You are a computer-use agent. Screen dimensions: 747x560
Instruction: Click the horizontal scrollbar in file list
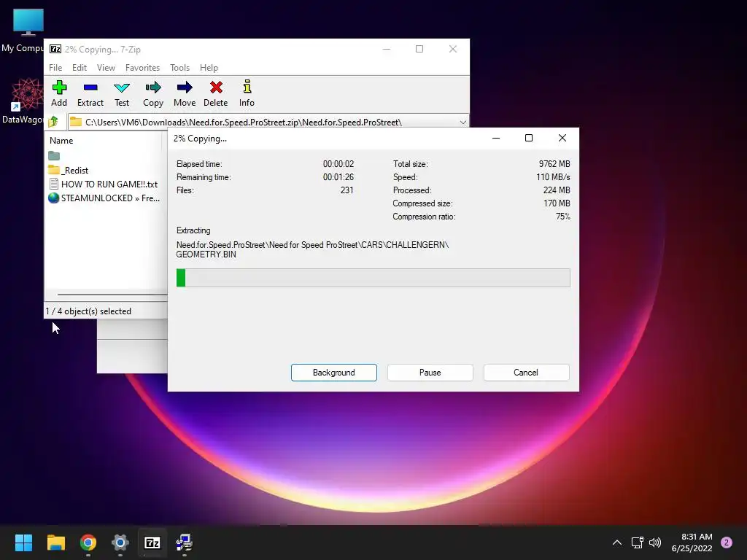(112, 295)
